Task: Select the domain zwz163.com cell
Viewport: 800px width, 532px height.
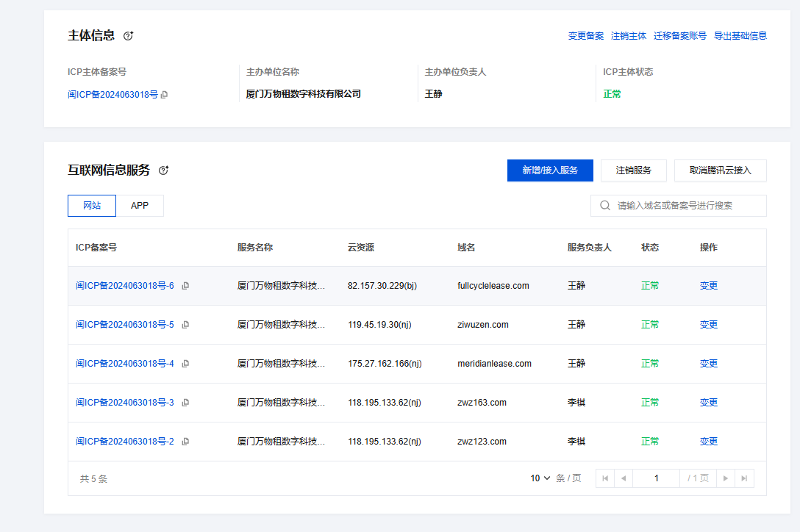Action: coord(482,403)
